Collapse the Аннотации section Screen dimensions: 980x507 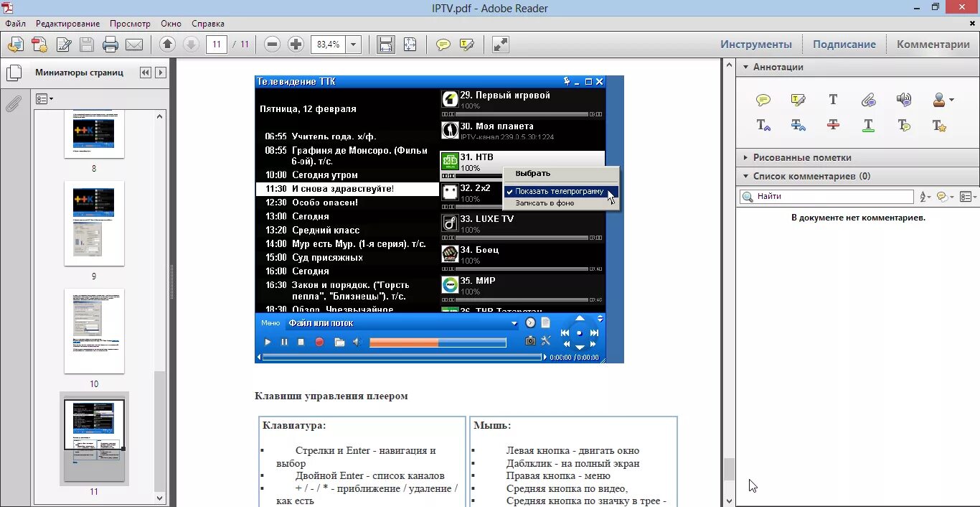(x=745, y=67)
